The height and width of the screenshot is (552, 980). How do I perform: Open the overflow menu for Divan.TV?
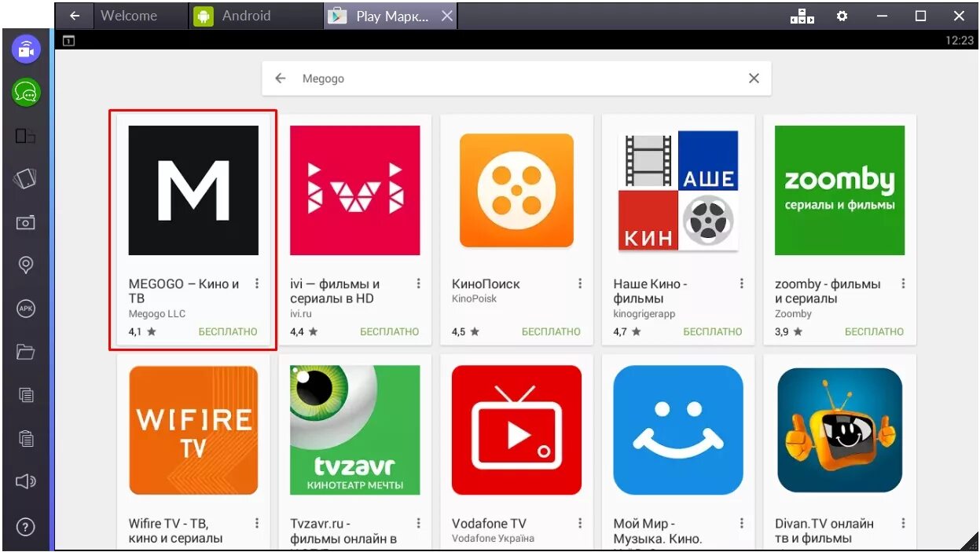pos(903,523)
